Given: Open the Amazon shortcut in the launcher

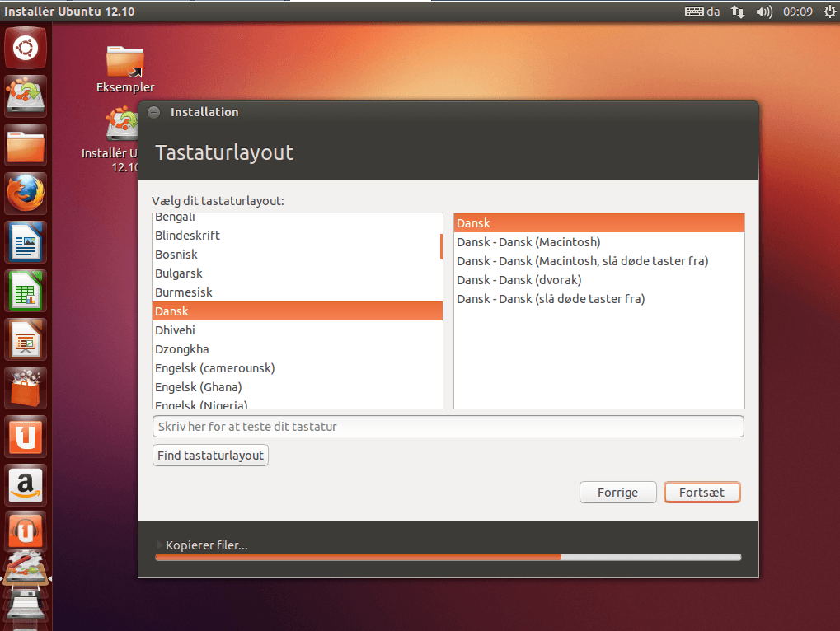Looking at the screenshot, I should pyautogui.click(x=26, y=484).
